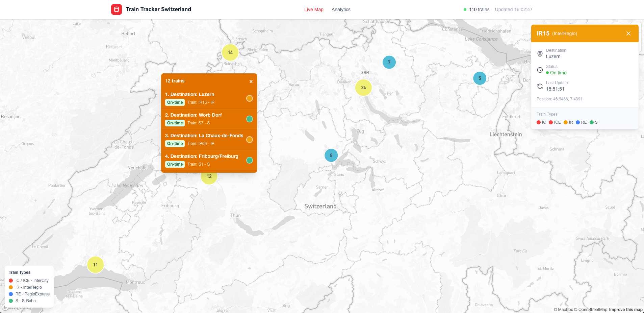This screenshot has height=313, width=644.
Task: Select the Worb Dorf S7 train entry
Action: coord(203,119)
